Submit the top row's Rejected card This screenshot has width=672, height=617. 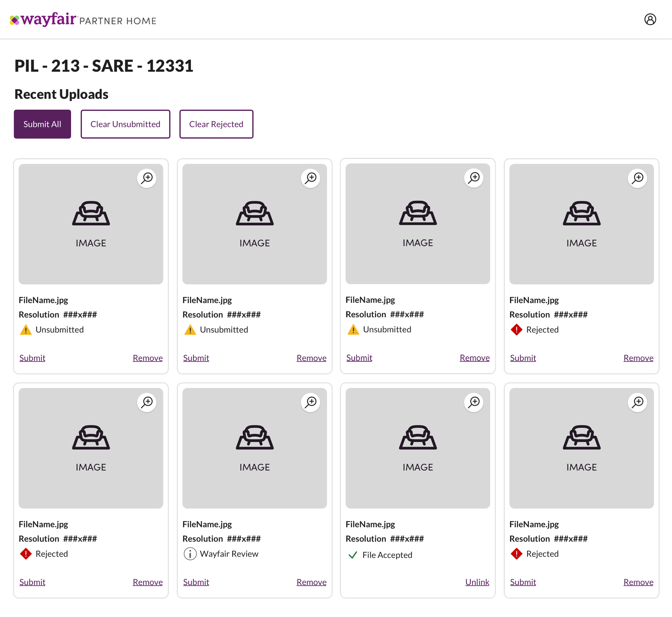(523, 358)
